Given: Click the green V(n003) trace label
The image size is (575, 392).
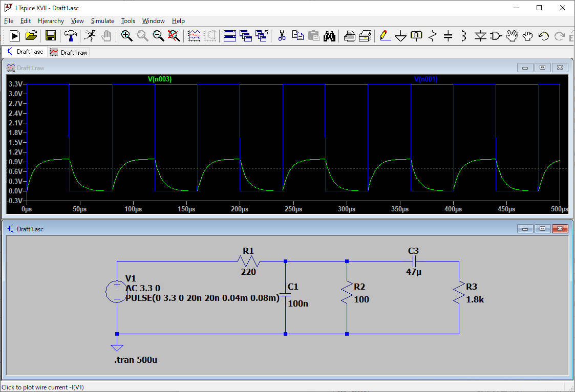Looking at the screenshot, I should 159,79.
